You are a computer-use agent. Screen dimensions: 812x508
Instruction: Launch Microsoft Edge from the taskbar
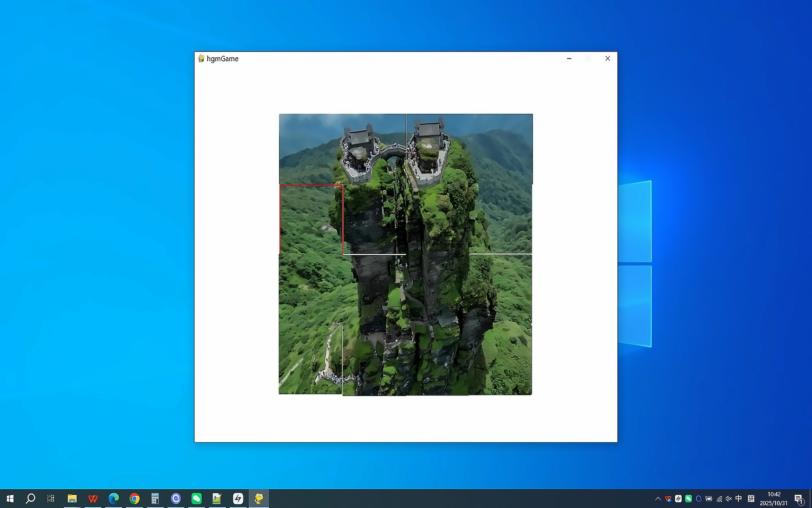114,499
